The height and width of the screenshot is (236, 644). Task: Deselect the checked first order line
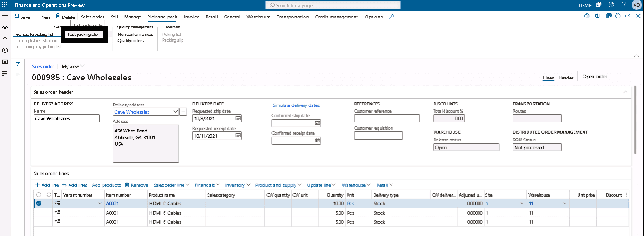point(39,203)
